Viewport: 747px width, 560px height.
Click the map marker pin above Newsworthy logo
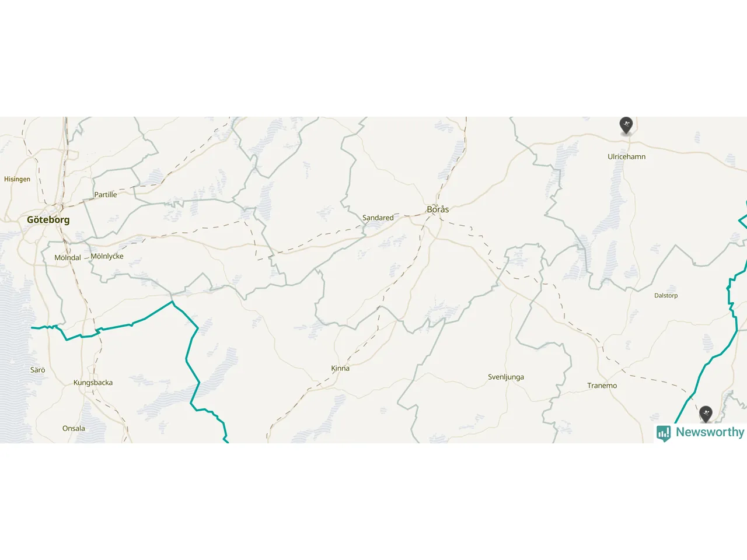[x=706, y=414]
